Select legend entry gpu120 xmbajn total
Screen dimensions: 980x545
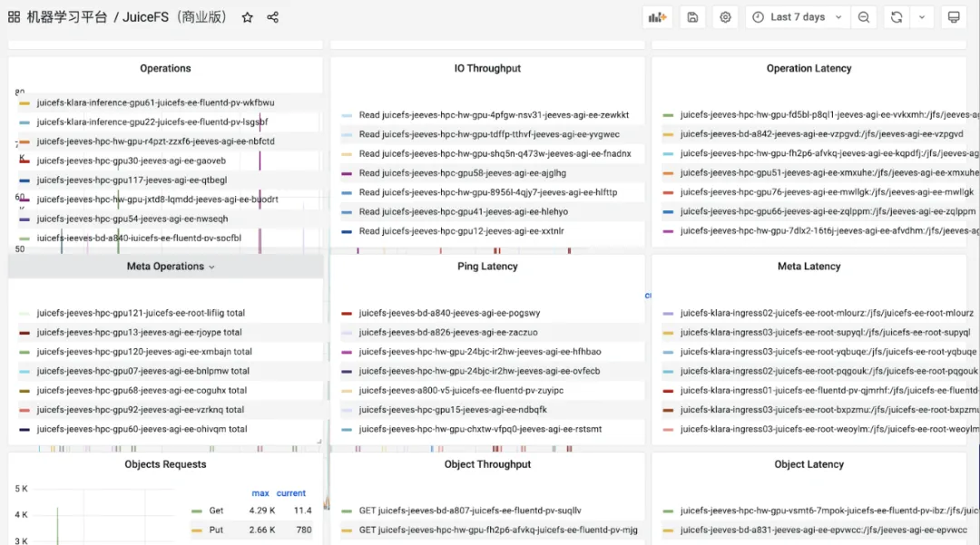(144, 352)
